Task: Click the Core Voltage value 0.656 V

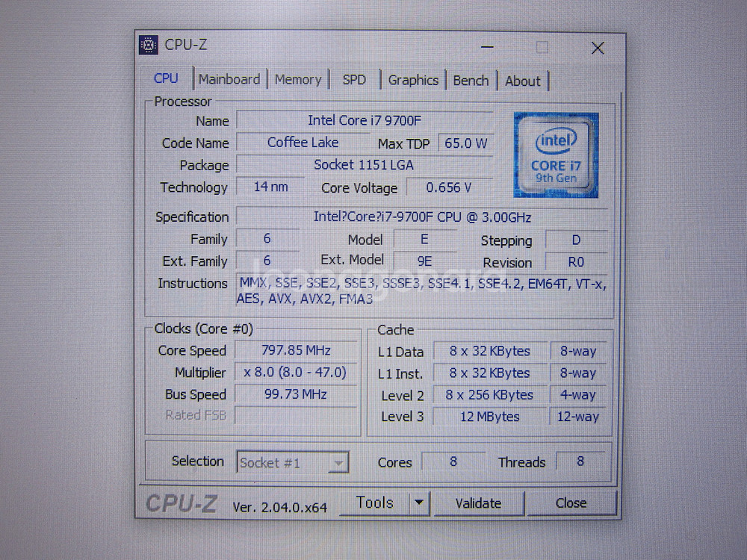Action: (x=449, y=187)
